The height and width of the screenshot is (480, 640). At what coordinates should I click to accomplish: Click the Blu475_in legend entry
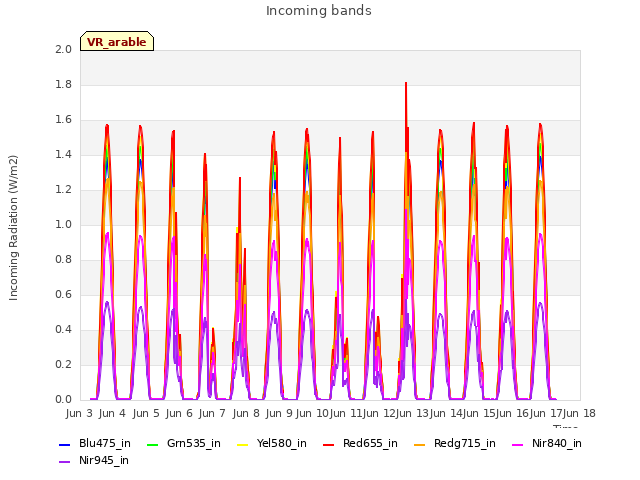coord(95,444)
